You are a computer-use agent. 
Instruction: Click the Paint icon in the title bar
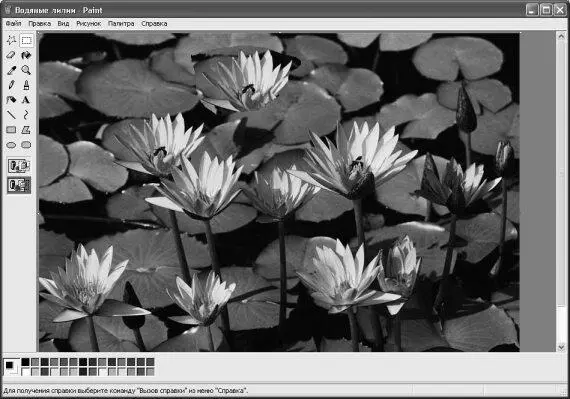(8, 10)
